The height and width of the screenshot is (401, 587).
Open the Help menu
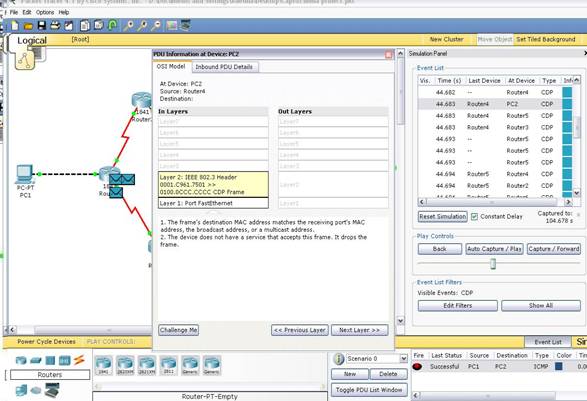pos(64,12)
